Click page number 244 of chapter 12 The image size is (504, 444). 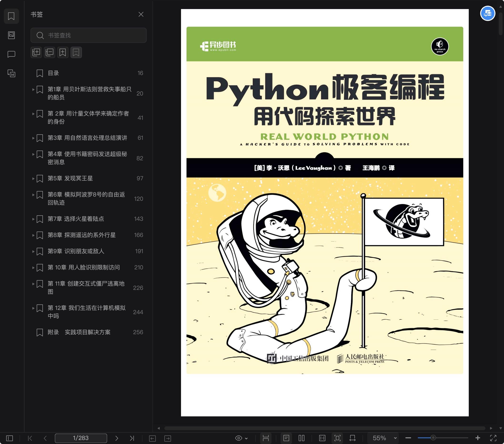tap(138, 312)
